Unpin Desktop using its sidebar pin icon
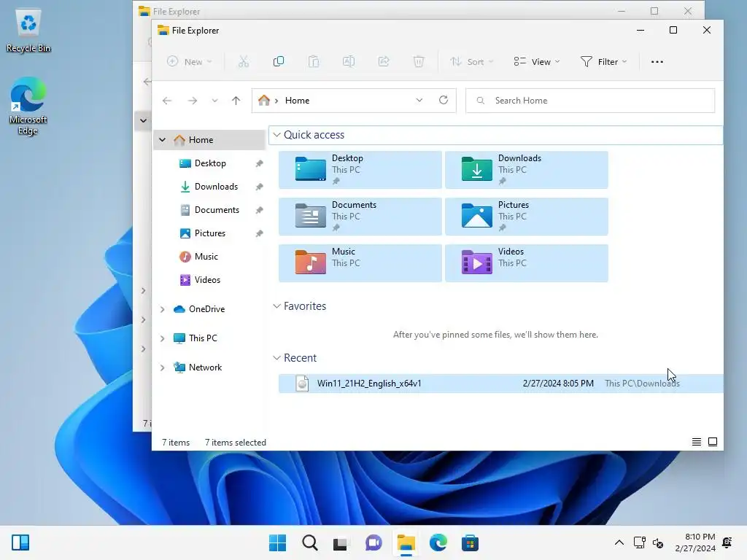Image resolution: width=747 pixels, height=560 pixels. point(259,163)
